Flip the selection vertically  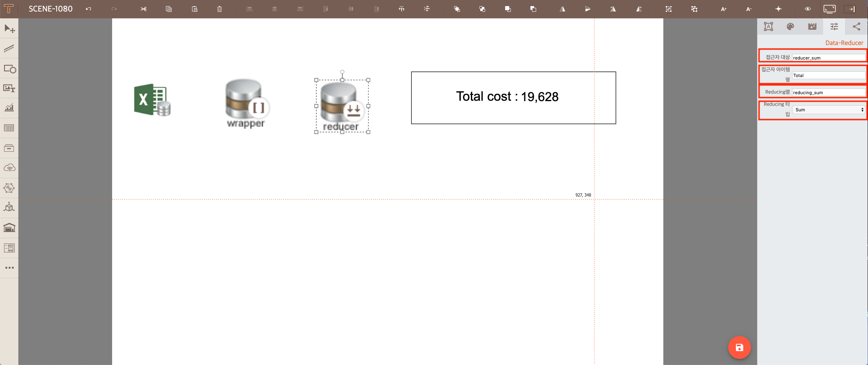(x=588, y=9)
